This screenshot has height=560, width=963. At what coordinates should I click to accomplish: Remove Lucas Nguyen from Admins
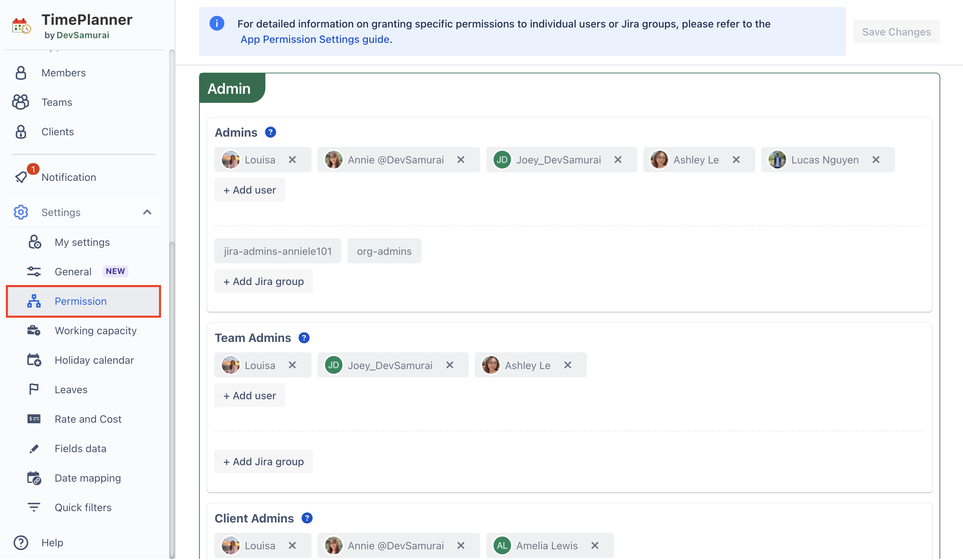(x=876, y=160)
